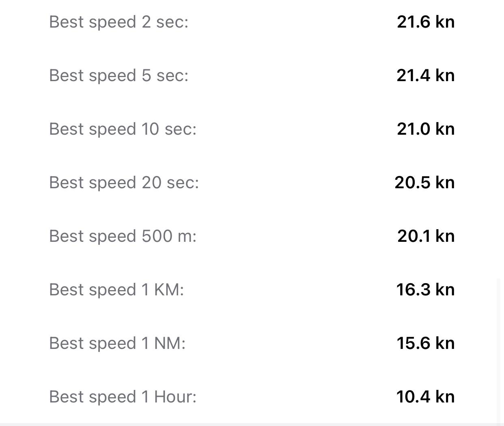504x426 pixels.
Task: Click the gray divider below the list
Action: [x=252, y=424]
